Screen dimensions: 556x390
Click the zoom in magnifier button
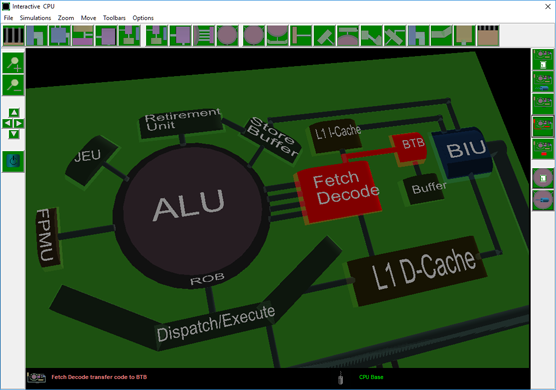tap(13, 63)
